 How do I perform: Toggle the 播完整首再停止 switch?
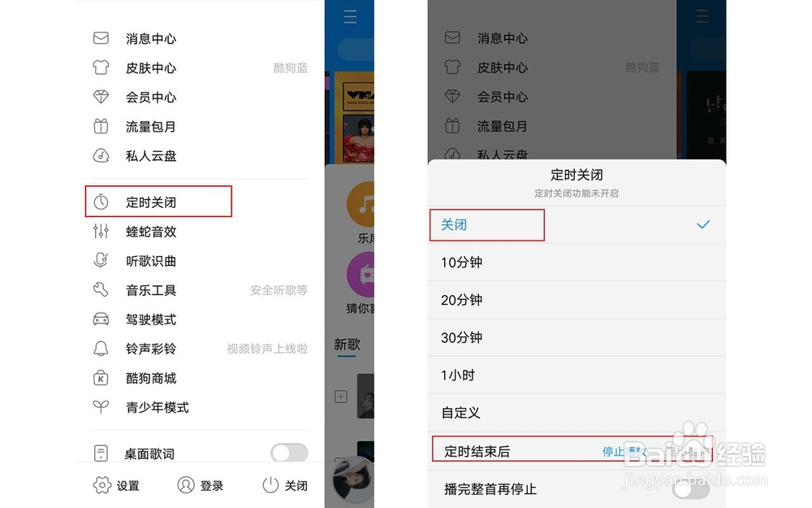[x=690, y=488]
